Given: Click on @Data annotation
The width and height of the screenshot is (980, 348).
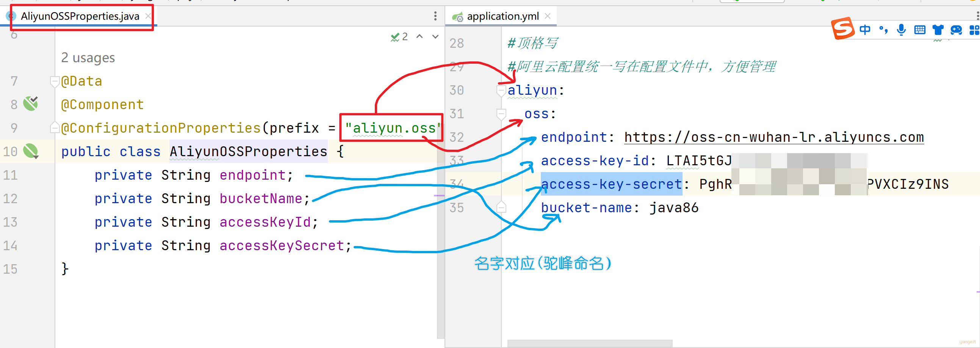Looking at the screenshot, I should pyautogui.click(x=81, y=82).
